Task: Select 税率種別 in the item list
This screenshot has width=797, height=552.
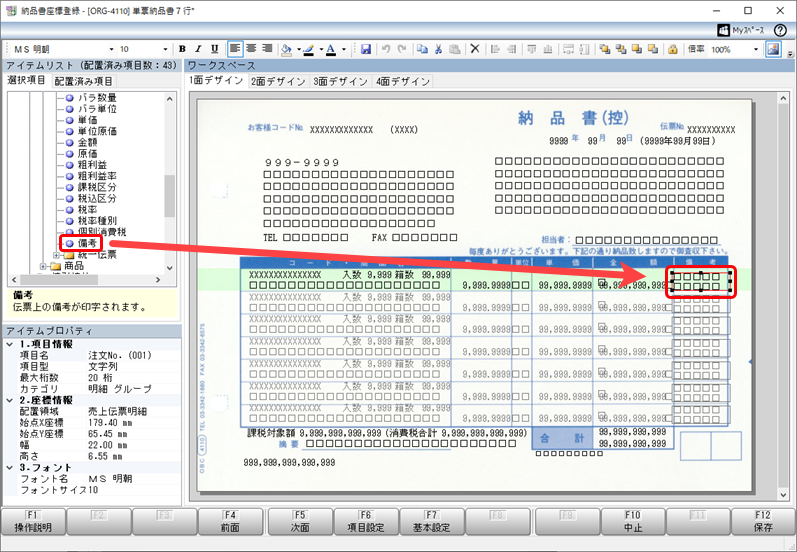Action: [x=97, y=221]
